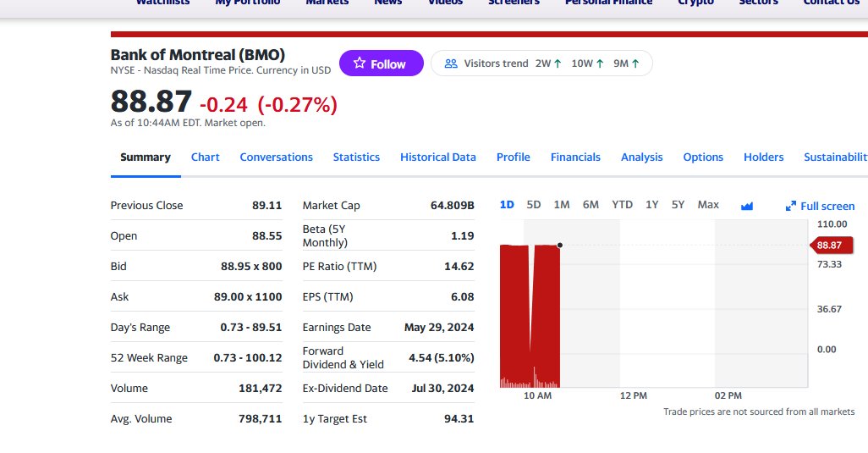This screenshot has height=453, width=868.
Task: Click the market open timestamp line
Action: point(188,123)
